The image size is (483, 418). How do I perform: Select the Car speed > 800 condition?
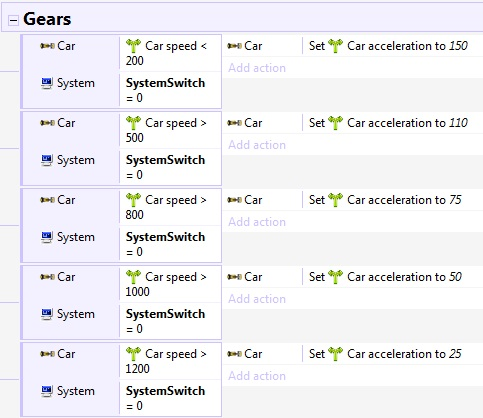click(170, 207)
